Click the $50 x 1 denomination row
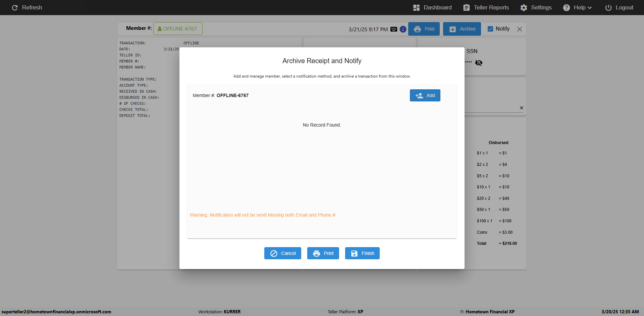 493,210
